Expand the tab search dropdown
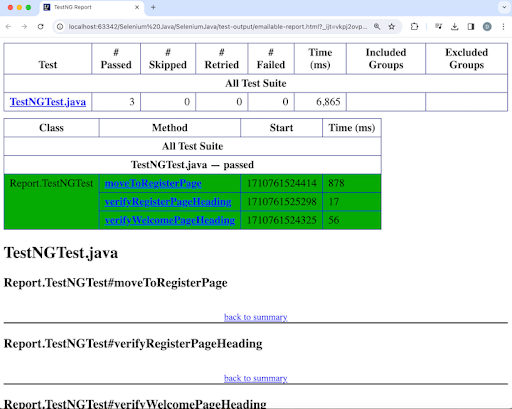The image size is (512, 409). coord(504,7)
